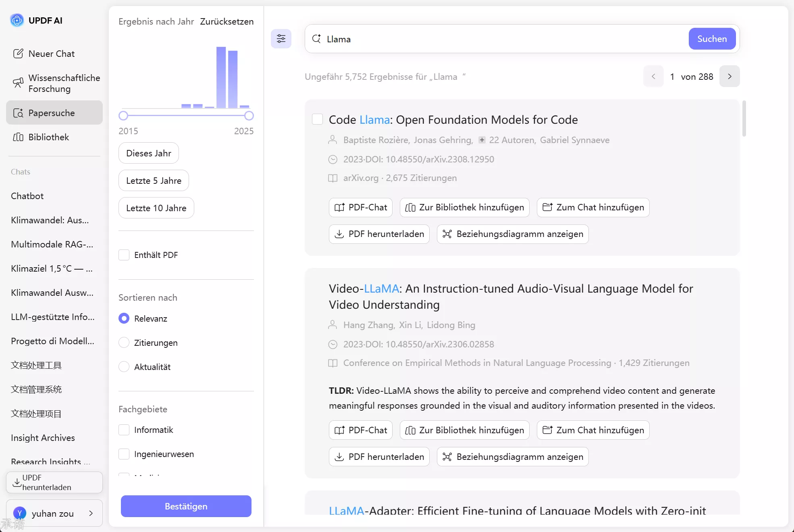Click the search magnifier icon before Llama
This screenshot has height=532, width=794.
pos(317,39)
